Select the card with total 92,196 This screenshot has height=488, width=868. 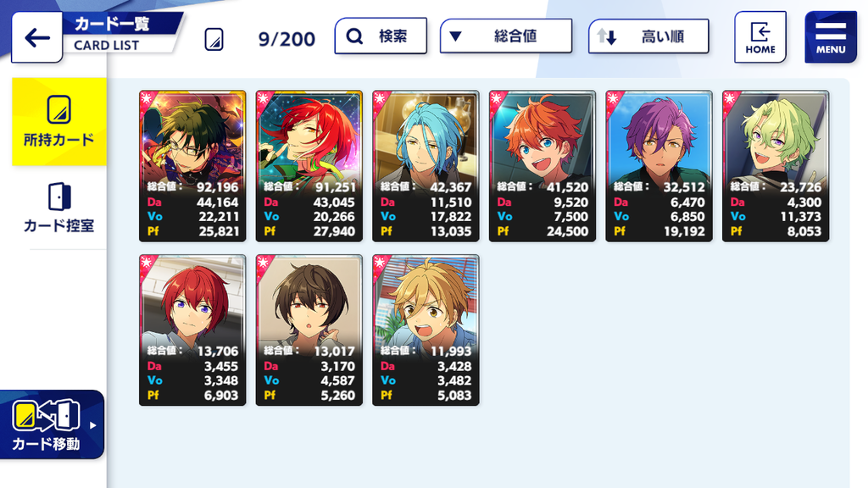pos(192,166)
